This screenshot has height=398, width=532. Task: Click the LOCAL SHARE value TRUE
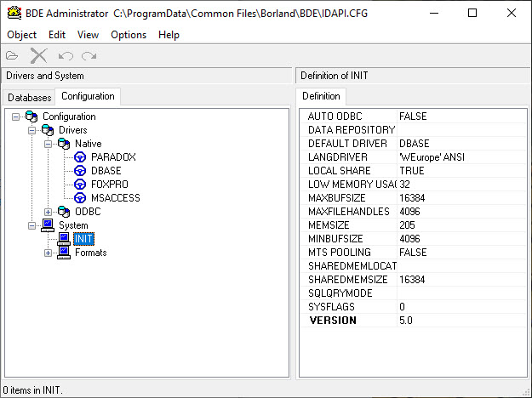412,171
